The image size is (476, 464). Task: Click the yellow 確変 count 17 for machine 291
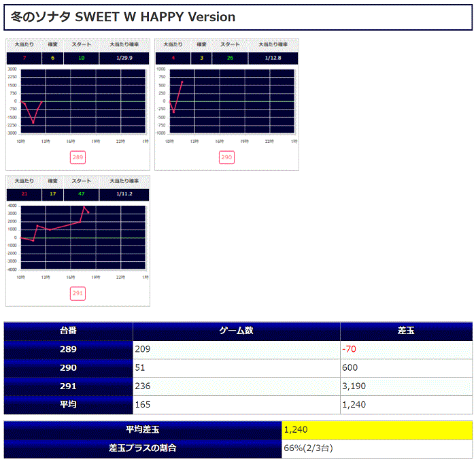click(x=52, y=194)
